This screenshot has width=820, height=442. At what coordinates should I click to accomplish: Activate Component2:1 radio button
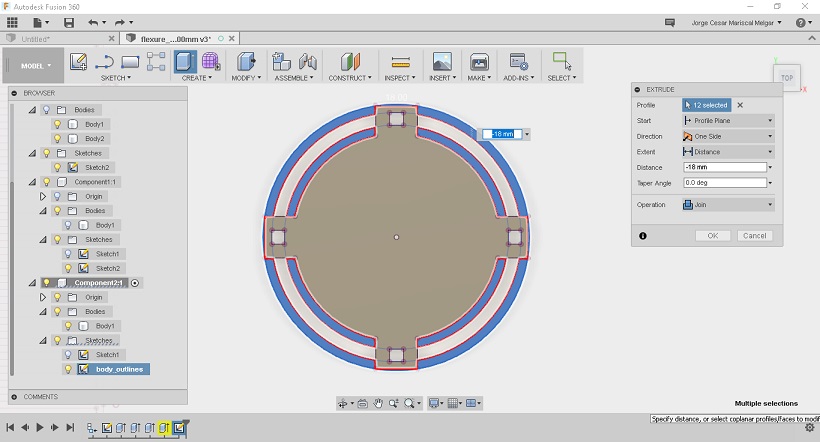pos(135,283)
